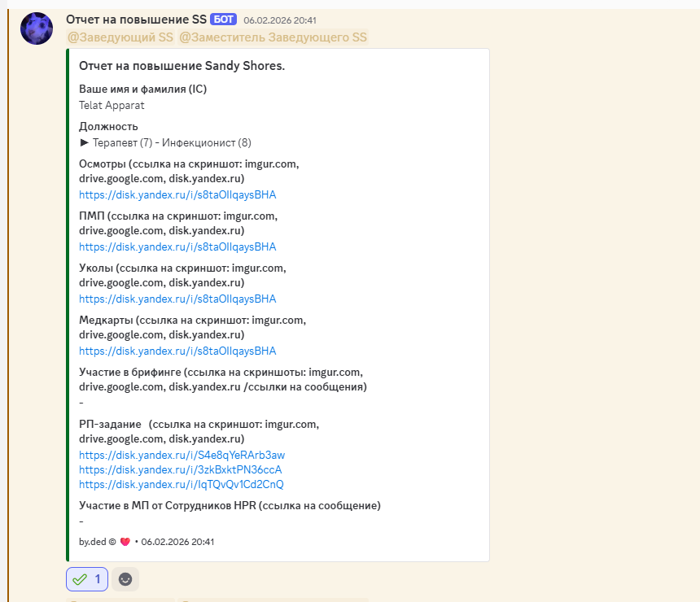Open the add-reaction smiley icon
Viewport: 700px width, 602px height.
[x=124, y=579]
